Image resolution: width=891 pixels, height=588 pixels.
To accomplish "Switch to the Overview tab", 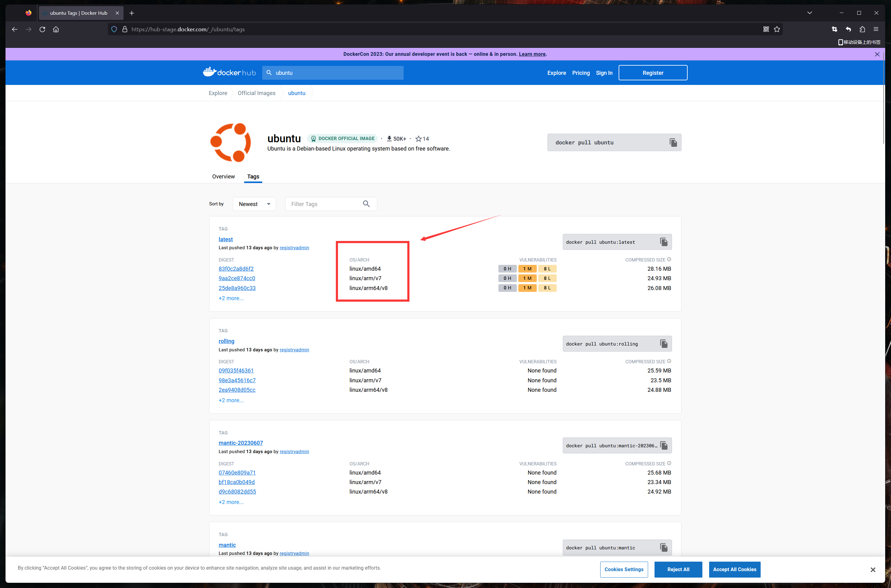I will click(x=223, y=176).
